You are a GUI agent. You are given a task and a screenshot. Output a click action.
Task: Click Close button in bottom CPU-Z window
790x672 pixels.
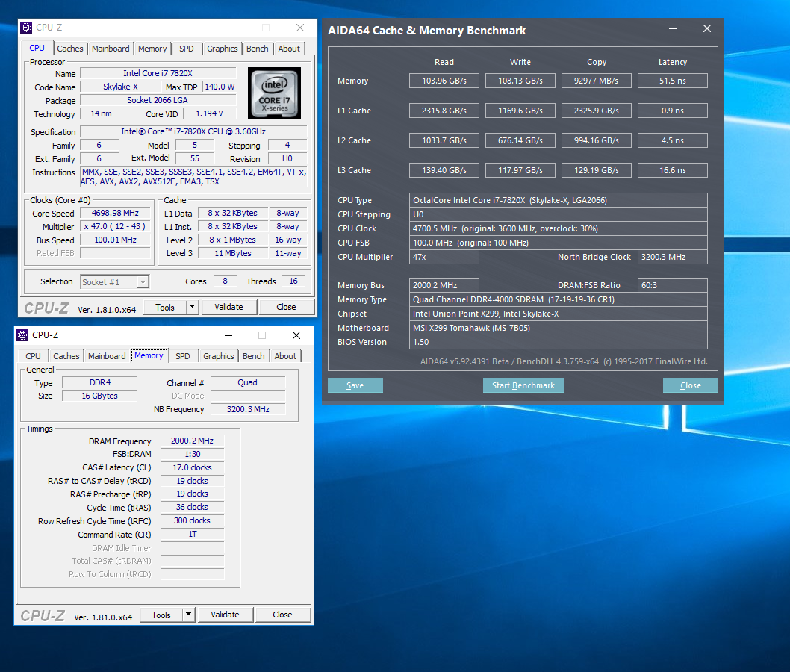(283, 615)
